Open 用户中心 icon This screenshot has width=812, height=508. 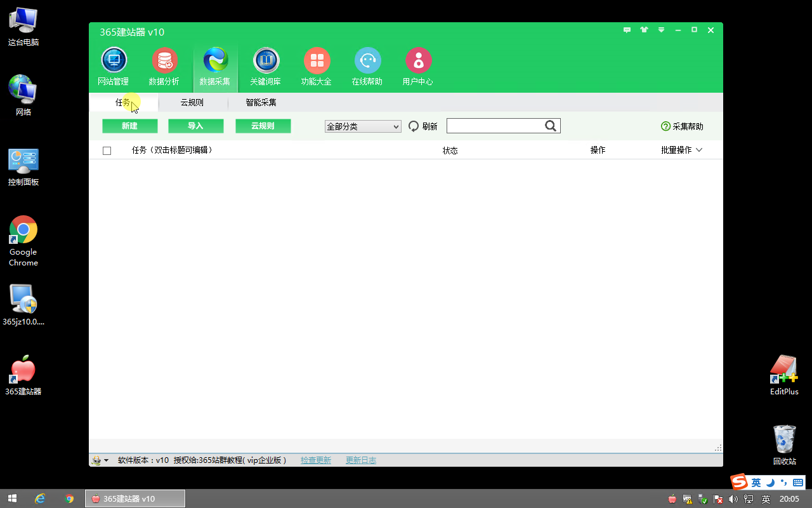coord(418,60)
